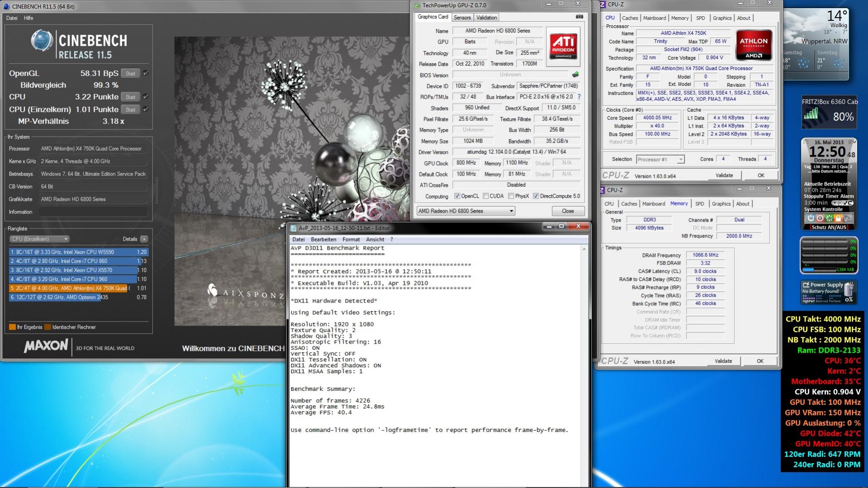Click the Schutz AN/AUS toggle on gadget
Image resolution: width=868 pixels, height=488 pixels.
829,227
